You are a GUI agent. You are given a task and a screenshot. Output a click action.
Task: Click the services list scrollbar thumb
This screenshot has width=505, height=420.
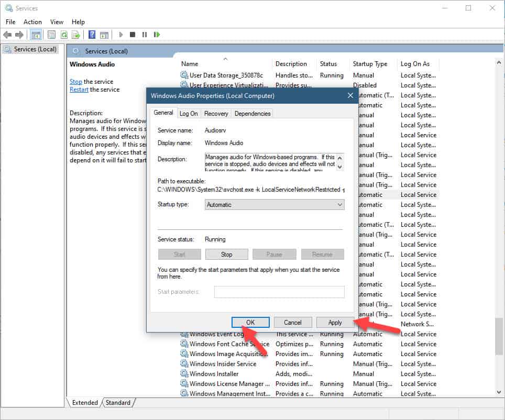(499, 336)
